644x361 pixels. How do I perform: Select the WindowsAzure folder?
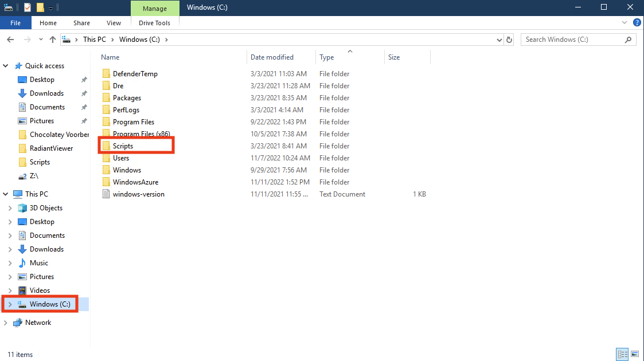click(135, 182)
